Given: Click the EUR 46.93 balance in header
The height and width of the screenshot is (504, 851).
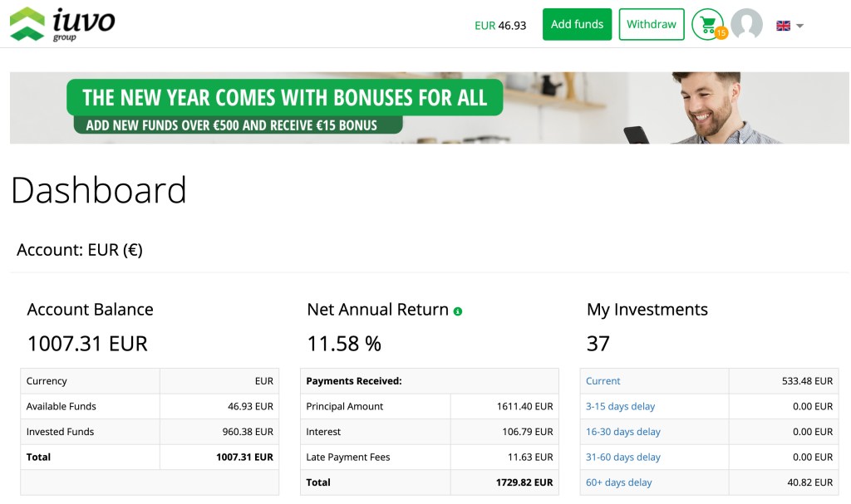Looking at the screenshot, I should click(x=500, y=26).
